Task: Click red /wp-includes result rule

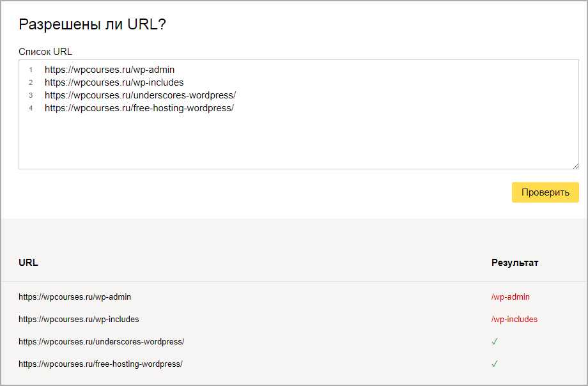Action: tap(514, 320)
